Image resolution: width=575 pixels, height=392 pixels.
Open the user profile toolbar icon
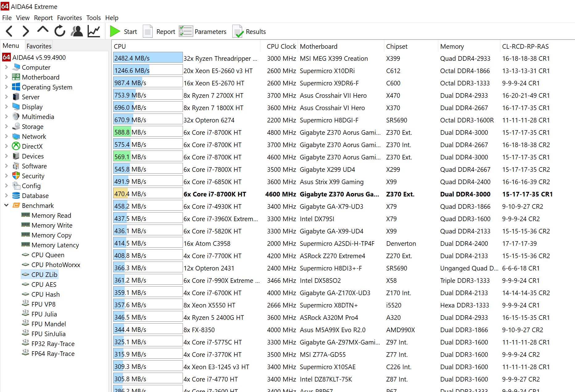[77, 31]
